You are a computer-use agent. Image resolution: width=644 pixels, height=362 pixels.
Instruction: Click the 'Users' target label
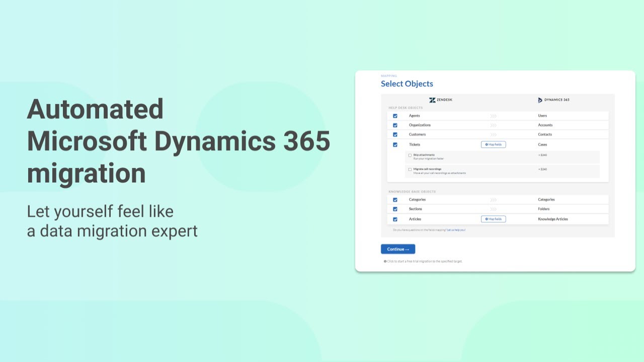click(x=542, y=116)
